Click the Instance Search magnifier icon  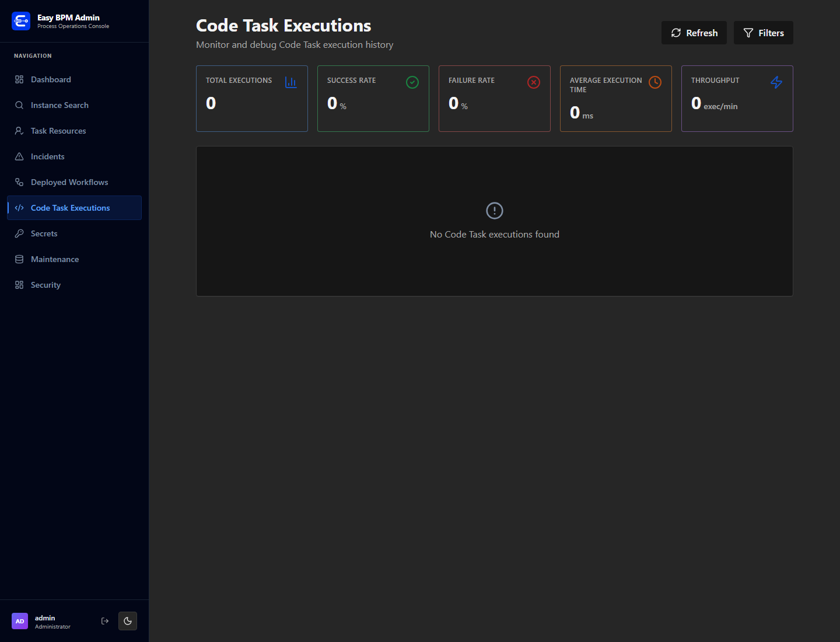[19, 105]
